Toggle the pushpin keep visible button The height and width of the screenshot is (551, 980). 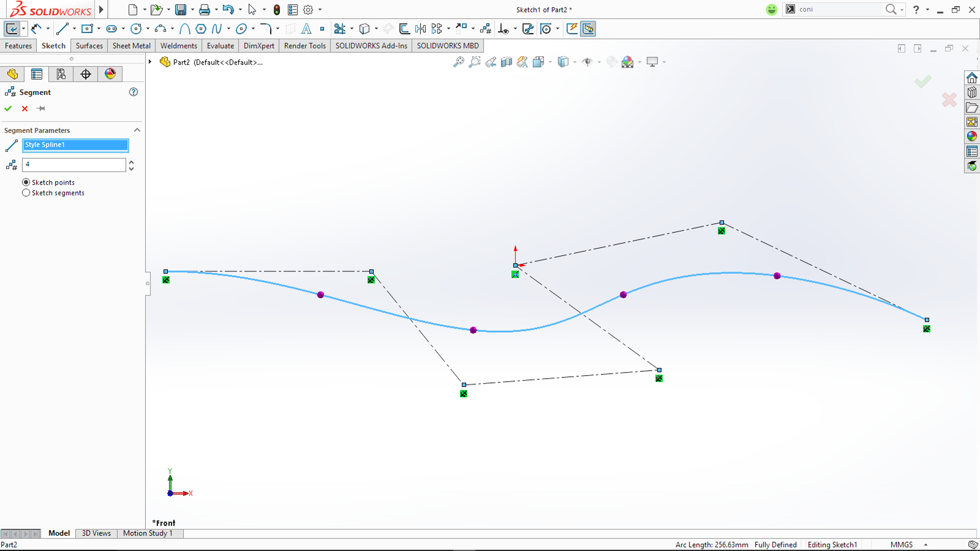coord(41,109)
